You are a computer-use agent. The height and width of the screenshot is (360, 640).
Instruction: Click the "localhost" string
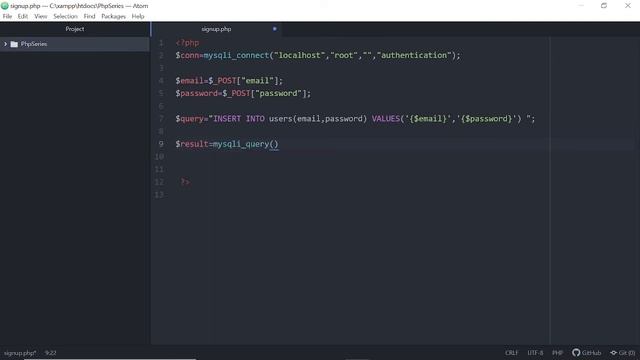(300, 55)
